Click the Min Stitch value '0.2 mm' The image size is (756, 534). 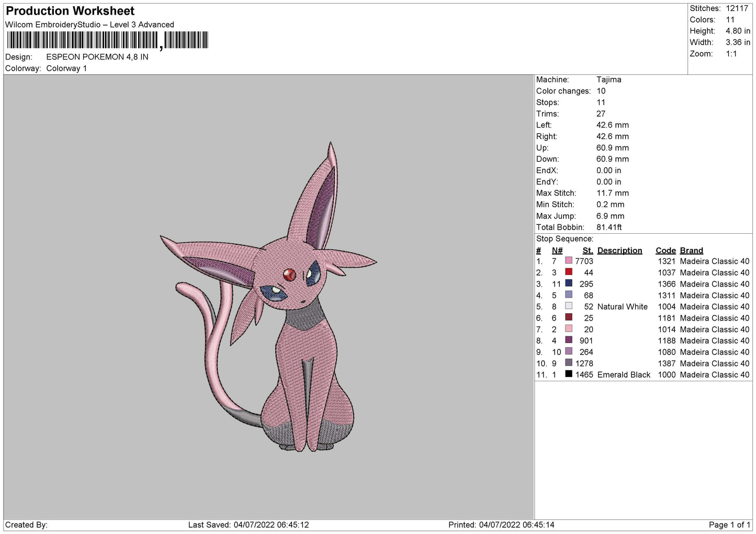[x=611, y=204]
